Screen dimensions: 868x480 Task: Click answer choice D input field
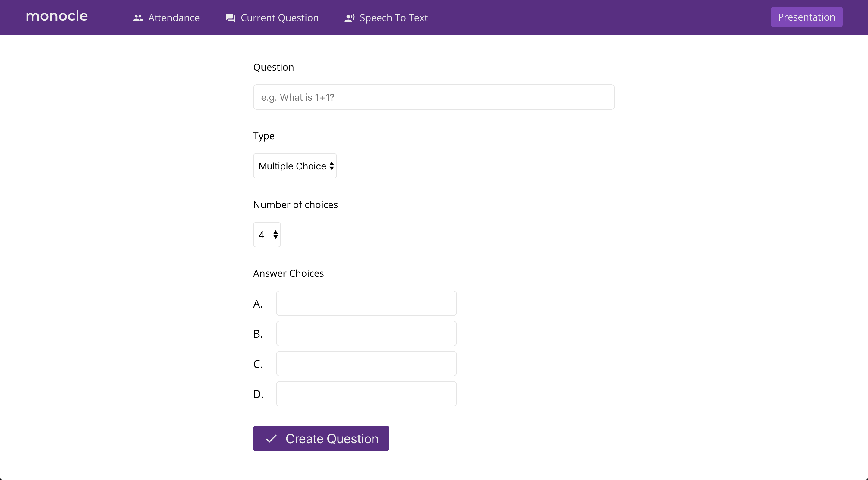[x=366, y=394]
